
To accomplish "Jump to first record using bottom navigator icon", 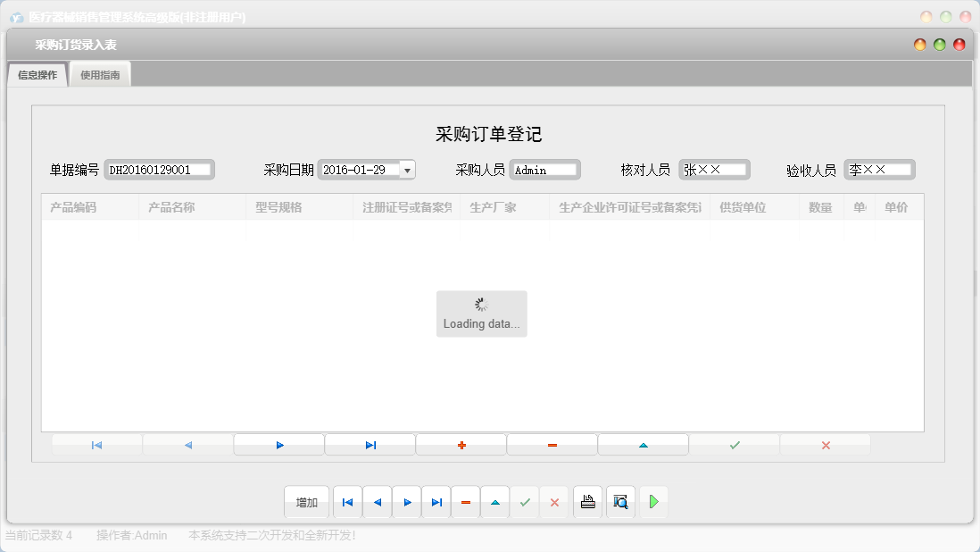I will (347, 501).
